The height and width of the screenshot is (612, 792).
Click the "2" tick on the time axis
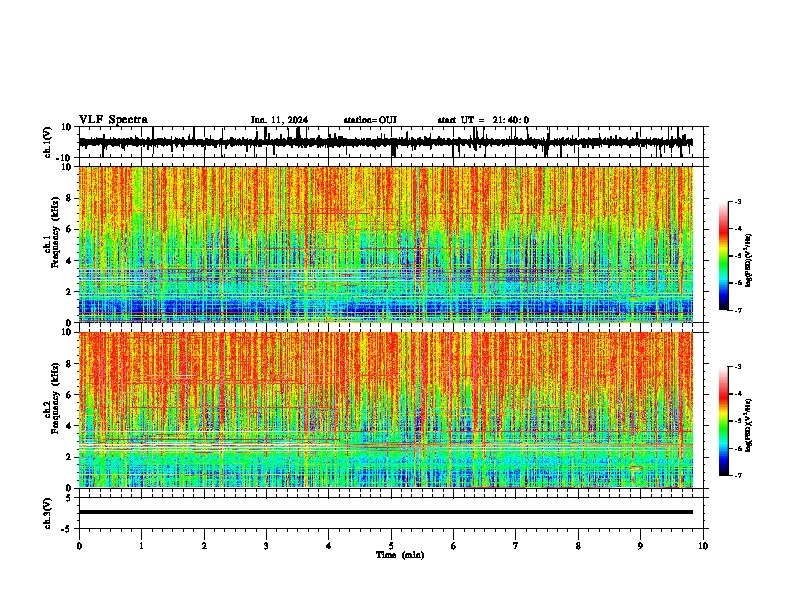tap(204, 546)
